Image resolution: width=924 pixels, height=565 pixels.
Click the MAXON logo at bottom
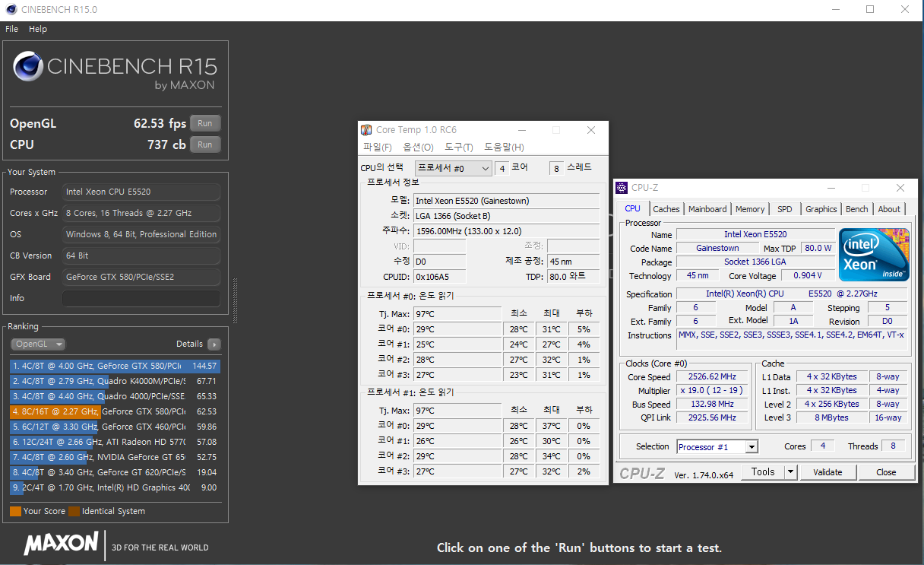pyautogui.click(x=61, y=544)
